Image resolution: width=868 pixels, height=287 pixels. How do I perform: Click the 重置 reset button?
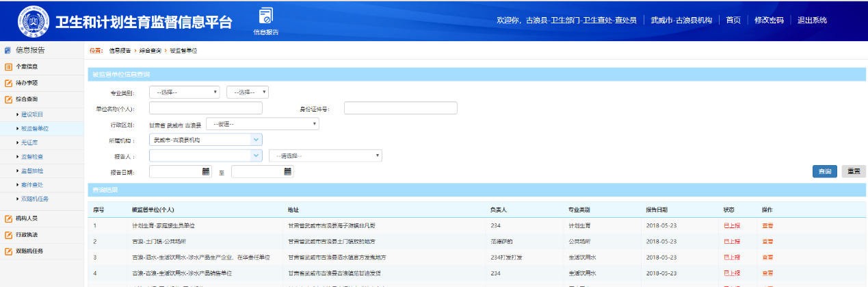(853, 171)
